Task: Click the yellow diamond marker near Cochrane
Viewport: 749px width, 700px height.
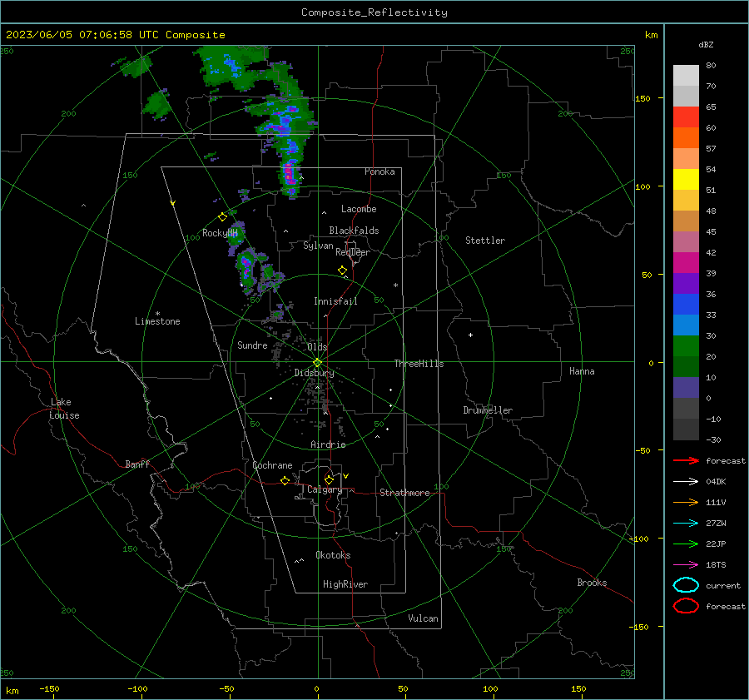Action: (x=285, y=480)
